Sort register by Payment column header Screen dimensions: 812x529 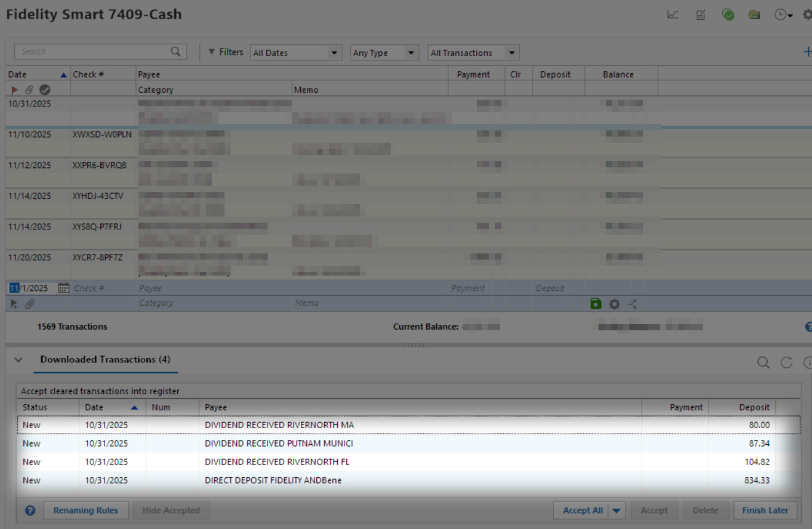pos(476,74)
